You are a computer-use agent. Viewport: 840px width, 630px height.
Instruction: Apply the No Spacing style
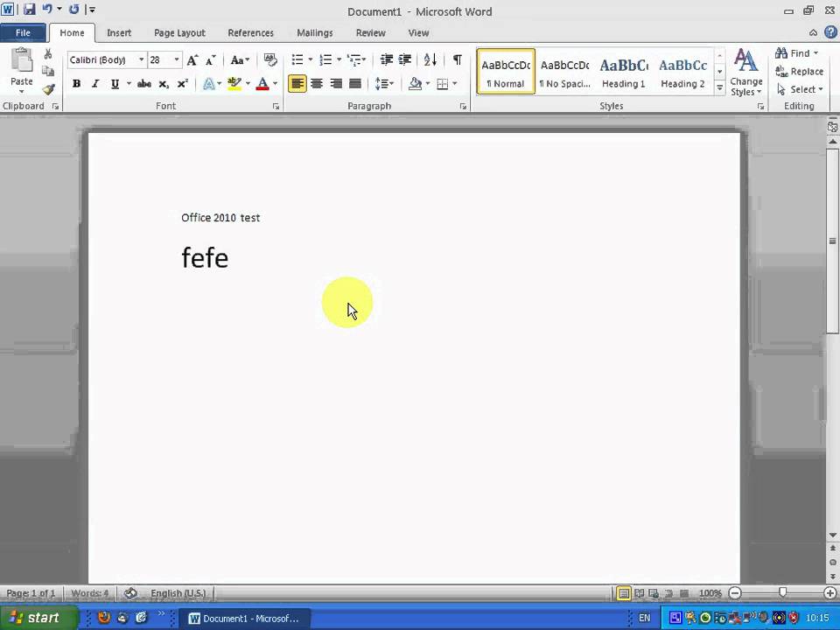coord(564,72)
